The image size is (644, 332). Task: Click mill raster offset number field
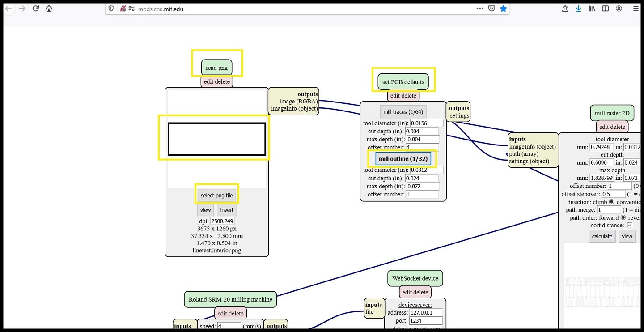tap(620, 186)
